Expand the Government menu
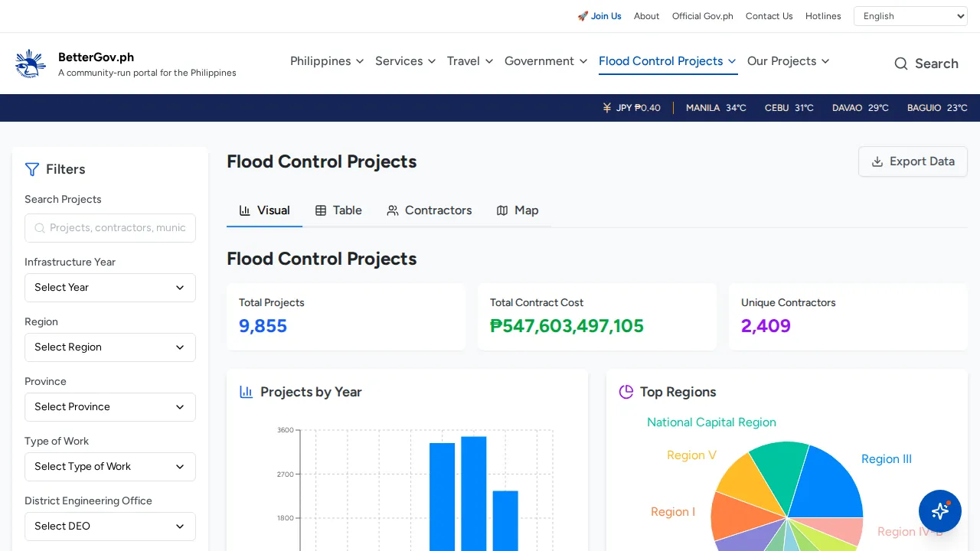The width and height of the screenshot is (980, 551). coord(546,61)
